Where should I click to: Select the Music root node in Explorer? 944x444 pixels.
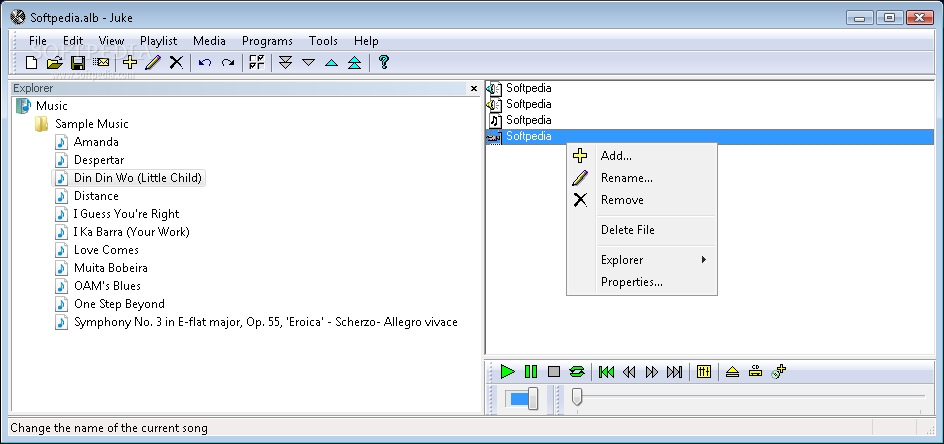(x=52, y=106)
